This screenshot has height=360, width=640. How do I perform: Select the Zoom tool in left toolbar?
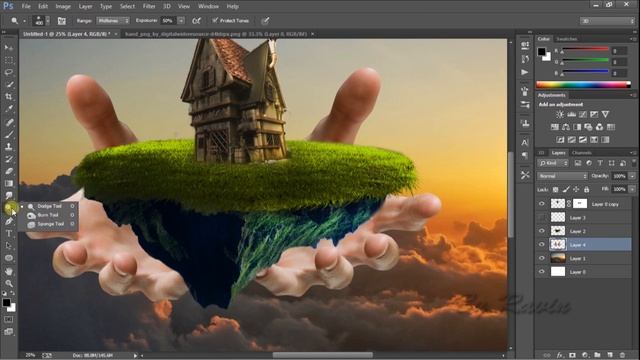9,283
